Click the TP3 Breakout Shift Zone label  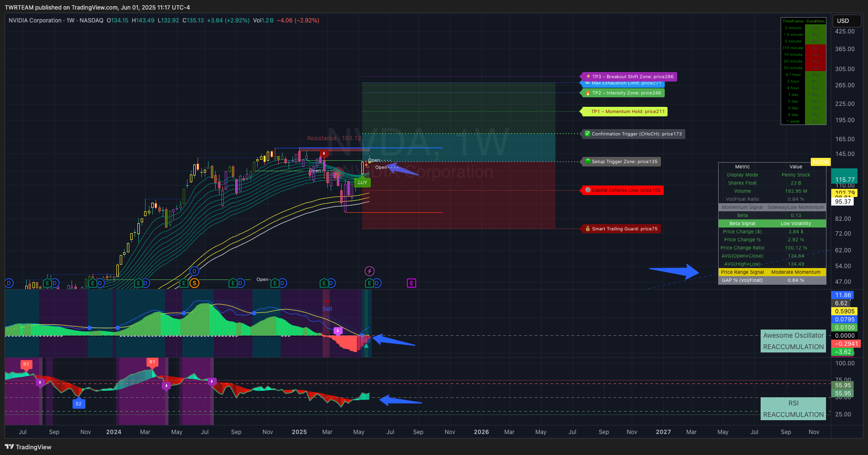click(629, 77)
